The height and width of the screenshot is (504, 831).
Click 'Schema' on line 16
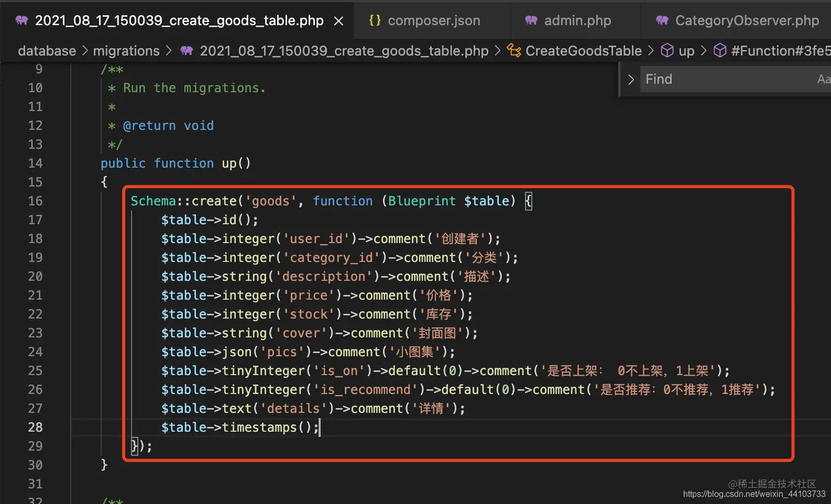click(x=153, y=201)
